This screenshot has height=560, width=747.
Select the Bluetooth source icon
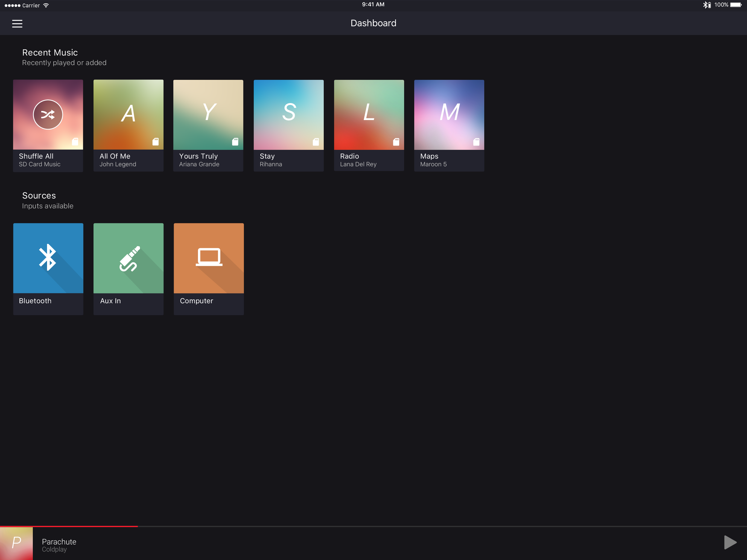coord(48,257)
